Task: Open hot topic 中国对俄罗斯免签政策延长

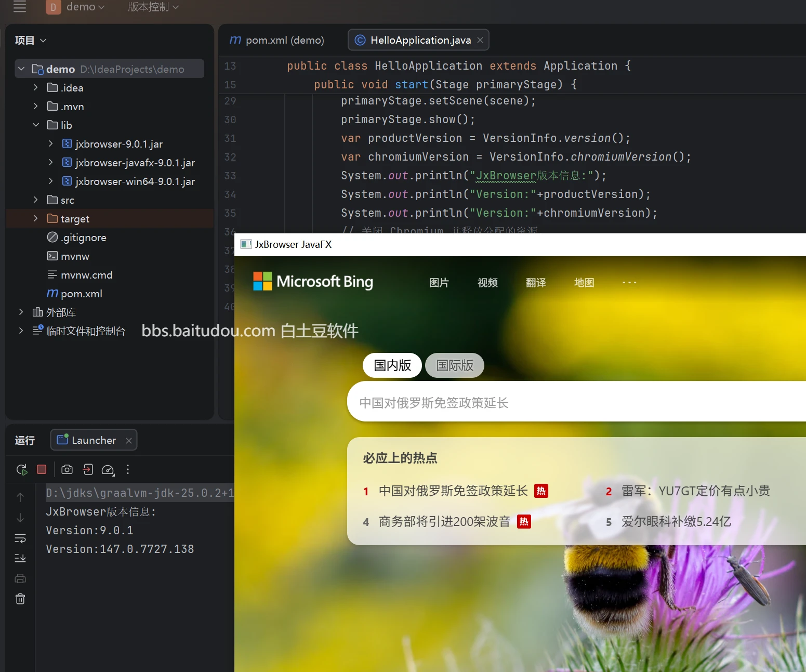Action: (x=453, y=491)
